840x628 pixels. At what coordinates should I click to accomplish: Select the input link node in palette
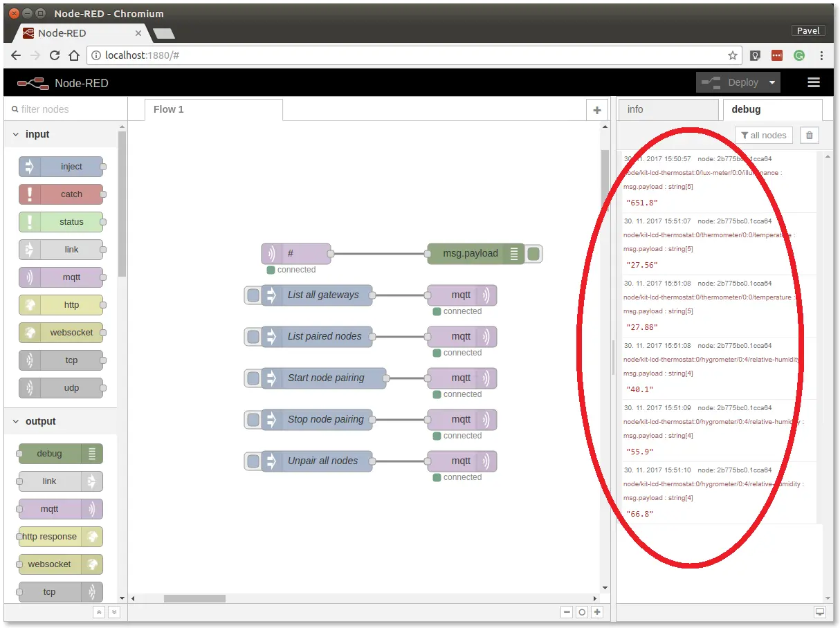(x=61, y=250)
